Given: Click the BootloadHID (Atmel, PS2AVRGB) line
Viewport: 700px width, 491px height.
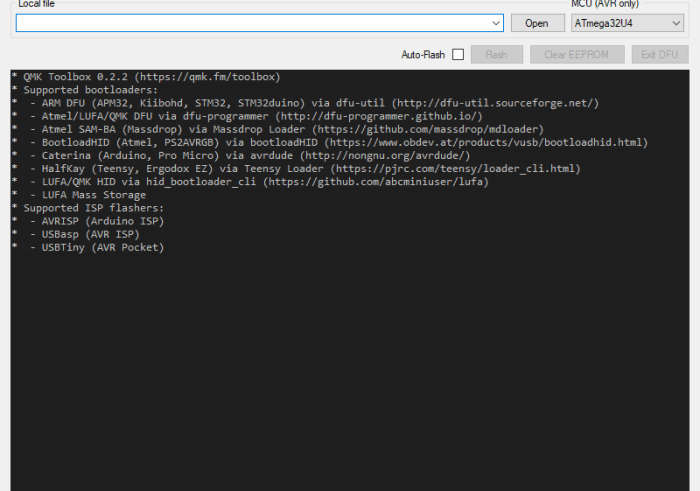Looking at the screenshot, I should 329,142.
